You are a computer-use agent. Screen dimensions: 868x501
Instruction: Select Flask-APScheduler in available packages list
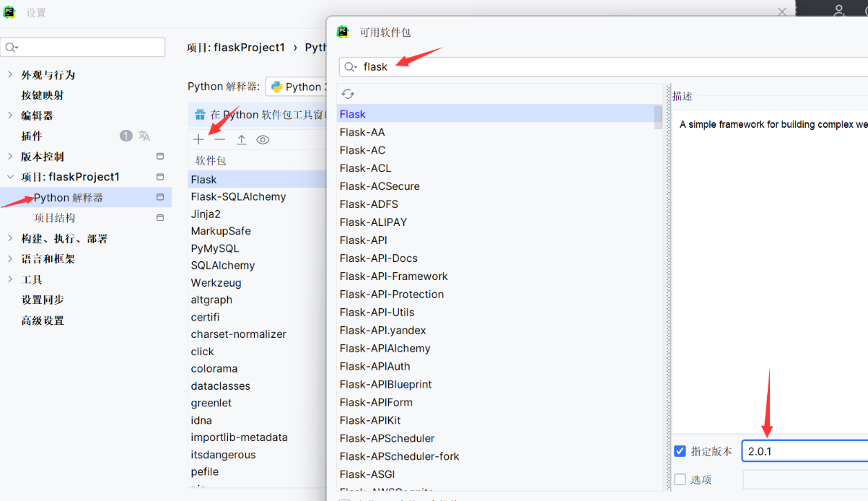[x=387, y=438]
